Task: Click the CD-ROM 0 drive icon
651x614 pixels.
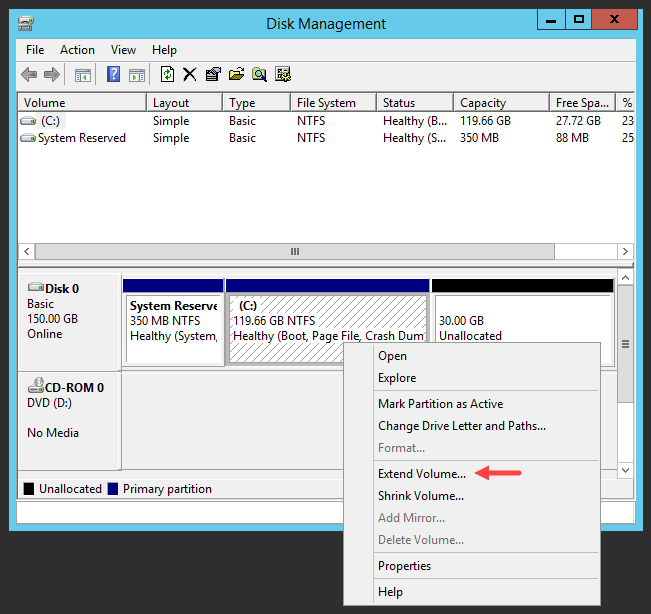Action: tap(36, 385)
